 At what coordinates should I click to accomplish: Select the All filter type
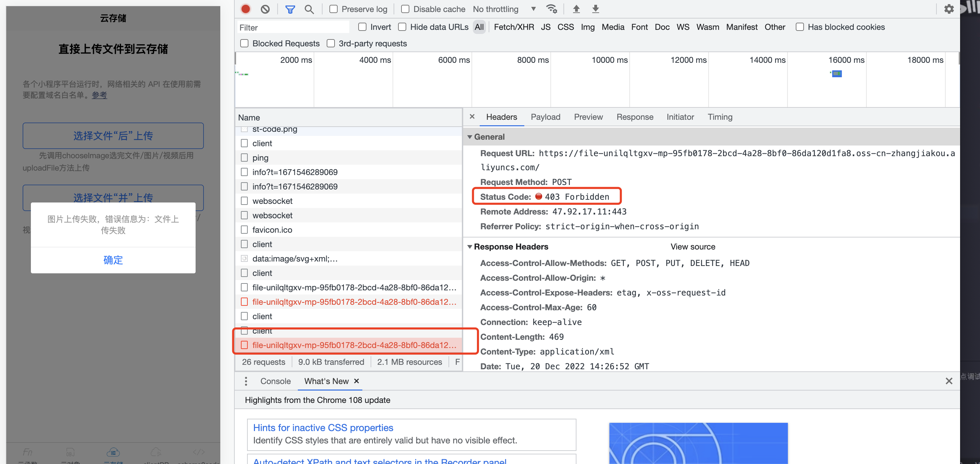(479, 27)
